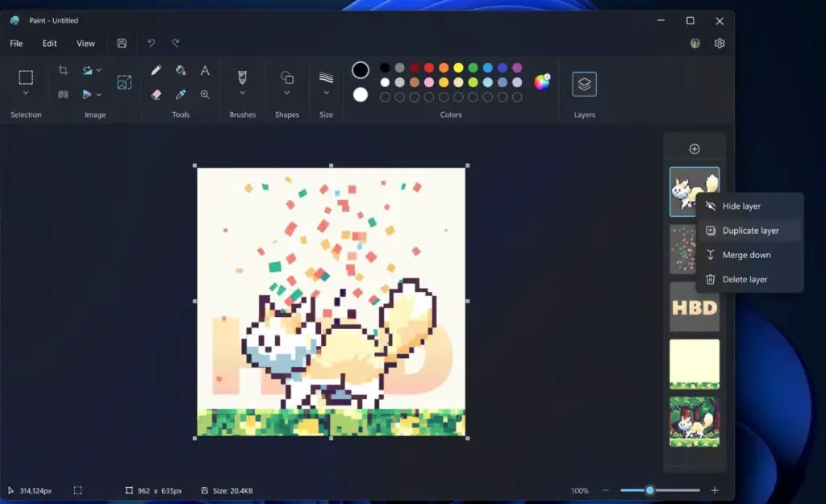The image size is (826, 504).
Task: Select the HBD layer thumbnail
Action: pos(694,308)
